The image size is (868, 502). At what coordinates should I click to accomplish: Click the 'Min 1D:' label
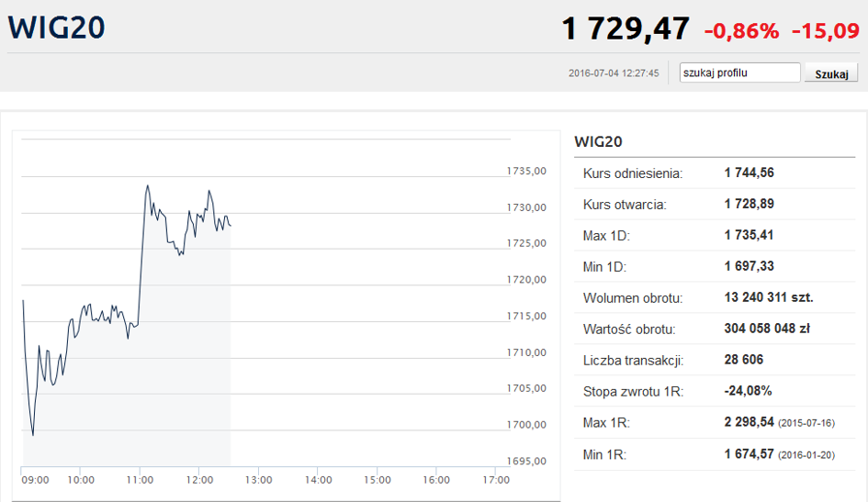click(604, 267)
